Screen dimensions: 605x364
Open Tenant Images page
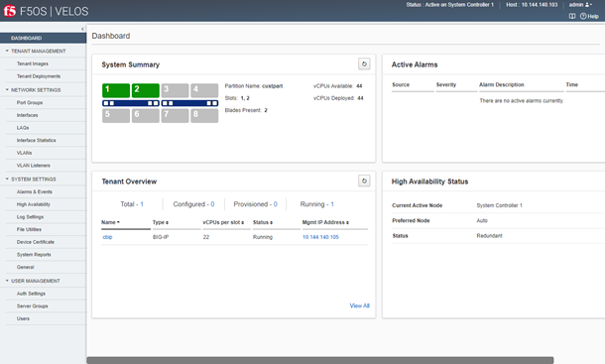click(33, 63)
